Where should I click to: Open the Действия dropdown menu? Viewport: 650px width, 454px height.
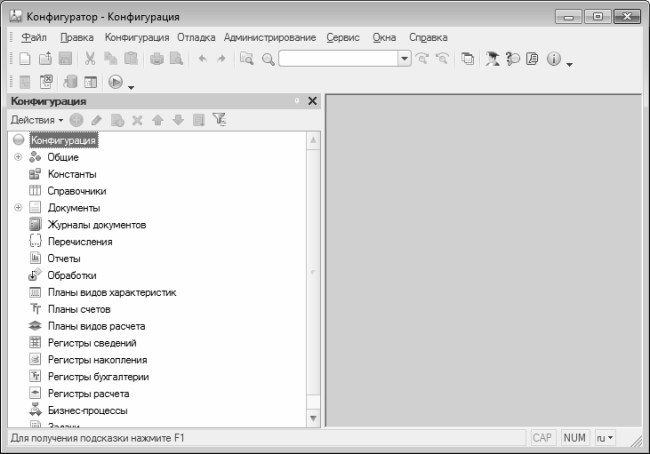(x=36, y=120)
